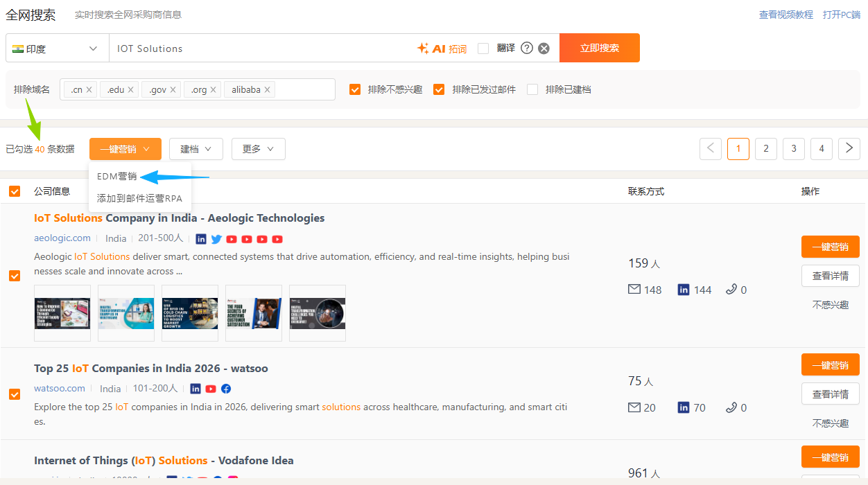This screenshot has height=485, width=868.
Task: Choose 添加到邮件运营RPA from the menu
Action: 139,198
